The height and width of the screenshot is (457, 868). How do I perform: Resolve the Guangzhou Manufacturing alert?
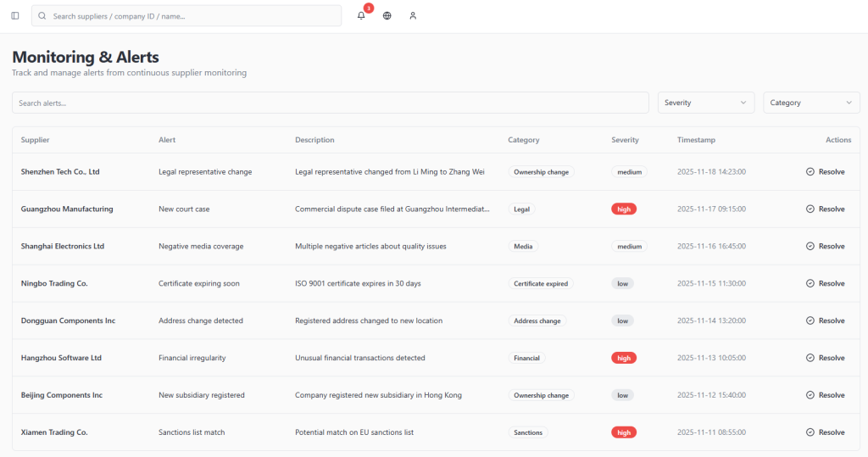pyautogui.click(x=826, y=209)
